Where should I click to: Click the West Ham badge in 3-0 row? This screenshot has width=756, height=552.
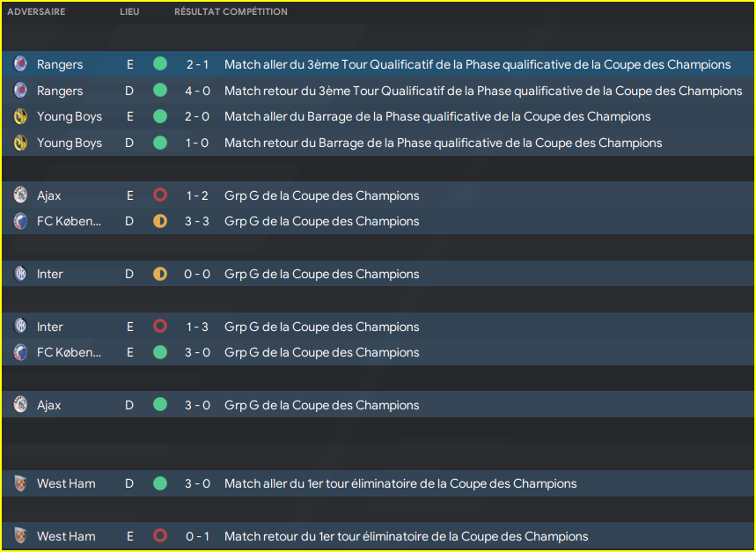coord(20,483)
